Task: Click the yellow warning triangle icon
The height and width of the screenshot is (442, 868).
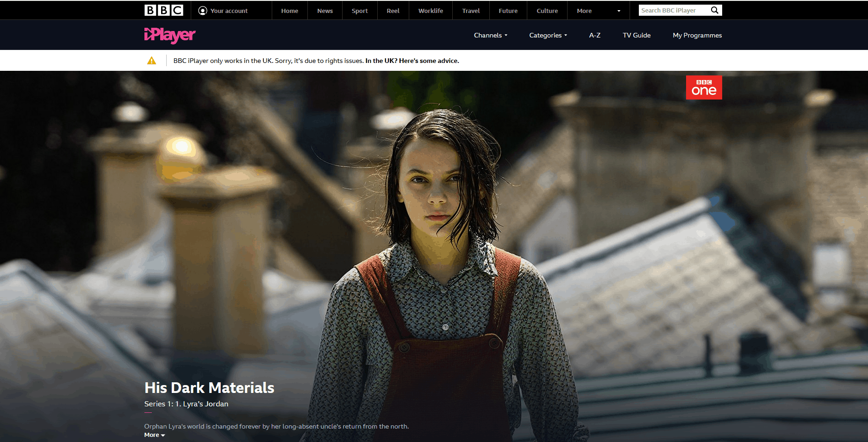Action: click(151, 60)
